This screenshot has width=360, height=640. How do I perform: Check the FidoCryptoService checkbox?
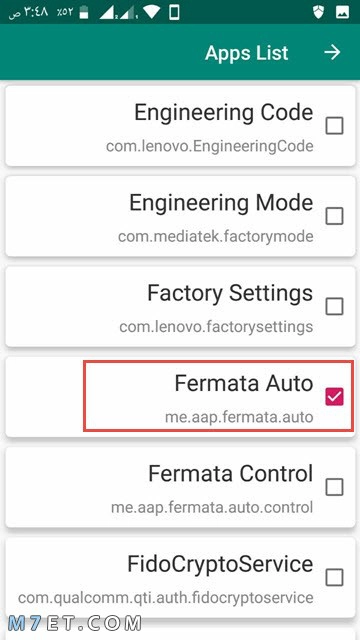point(334,578)
